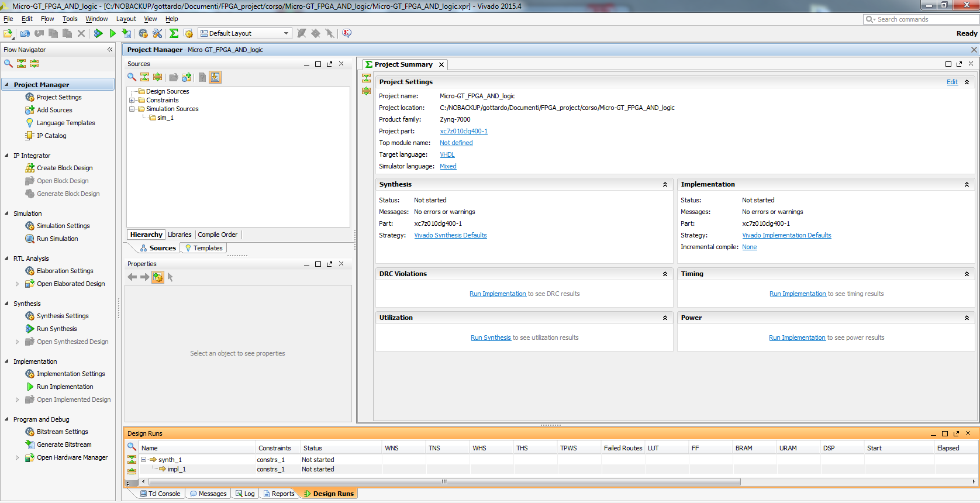The width and height of the screenshot is (980, 503).
Task: Collapse the Simulation Sources tree node
Action: pyautogui.click(x=132, y=109)
